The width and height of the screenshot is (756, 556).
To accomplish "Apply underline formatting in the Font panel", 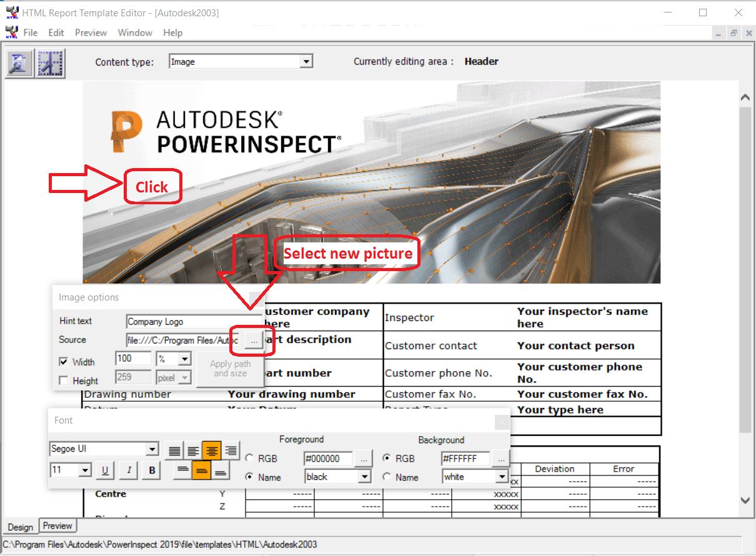I will click(105, 470).
